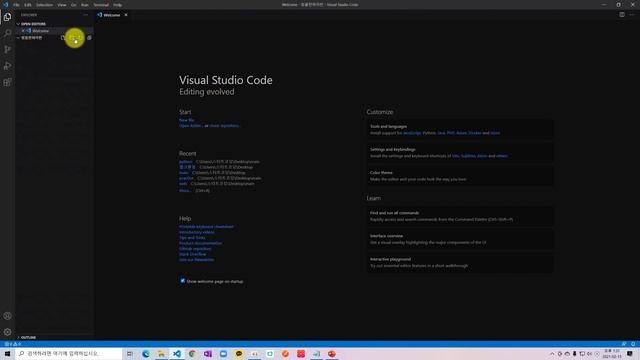Open the Explorer view in activity bar

coord(7,17)
